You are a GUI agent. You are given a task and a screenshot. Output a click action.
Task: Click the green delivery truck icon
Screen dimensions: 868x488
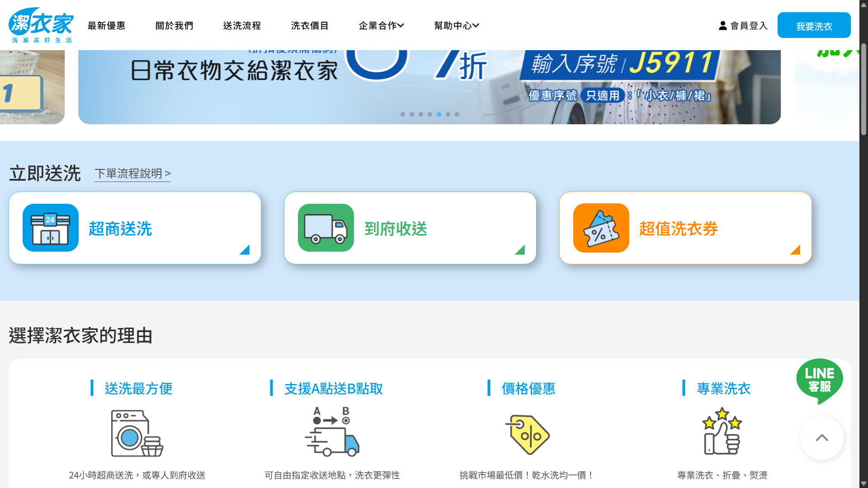325,228
